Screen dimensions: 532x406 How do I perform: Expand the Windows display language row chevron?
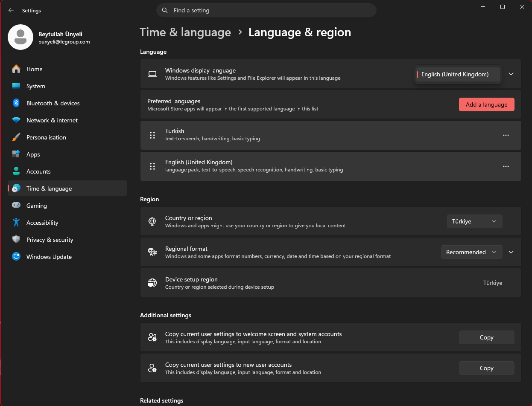511,74
